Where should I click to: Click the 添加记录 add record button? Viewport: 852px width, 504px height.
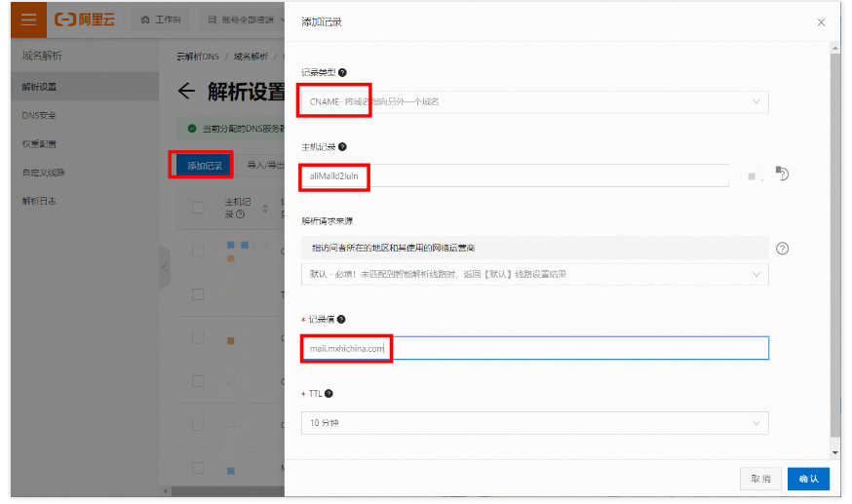[205, 165]
